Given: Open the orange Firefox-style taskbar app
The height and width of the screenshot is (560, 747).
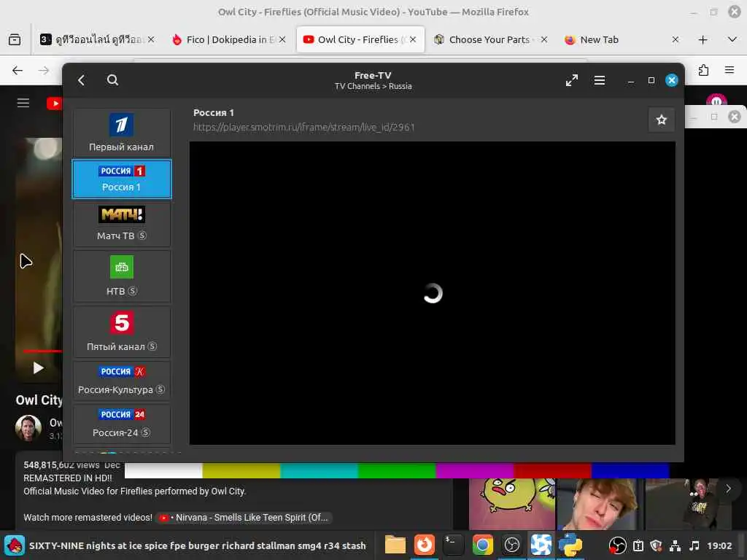Looking at the screenshot, I should (424, 545).
